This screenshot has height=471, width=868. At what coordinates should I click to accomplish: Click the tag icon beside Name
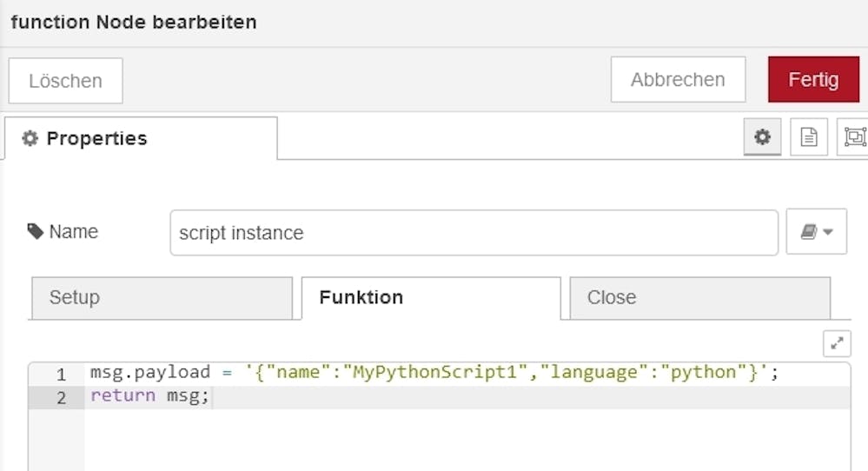36,232
